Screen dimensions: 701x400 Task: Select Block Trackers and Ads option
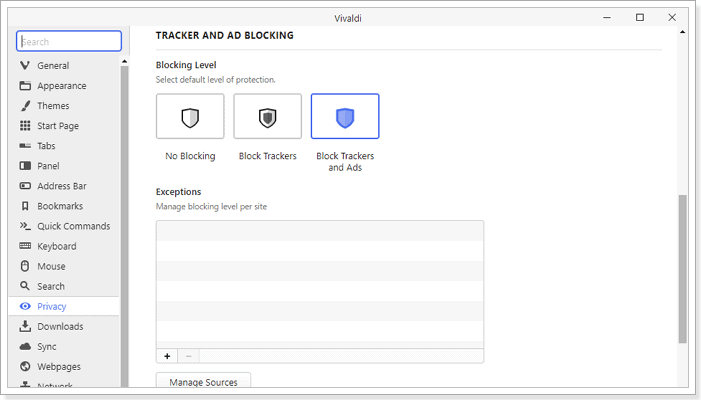[345, 116]
